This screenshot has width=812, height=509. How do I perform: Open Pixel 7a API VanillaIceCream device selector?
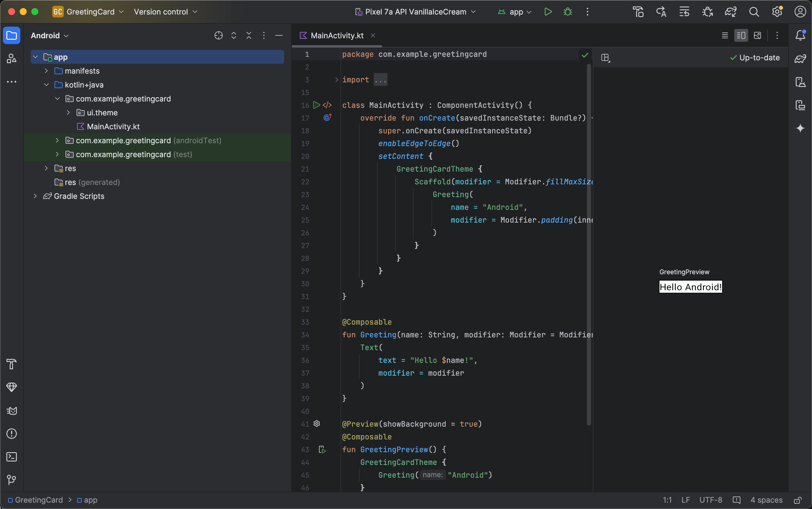[x=416, y=12]
